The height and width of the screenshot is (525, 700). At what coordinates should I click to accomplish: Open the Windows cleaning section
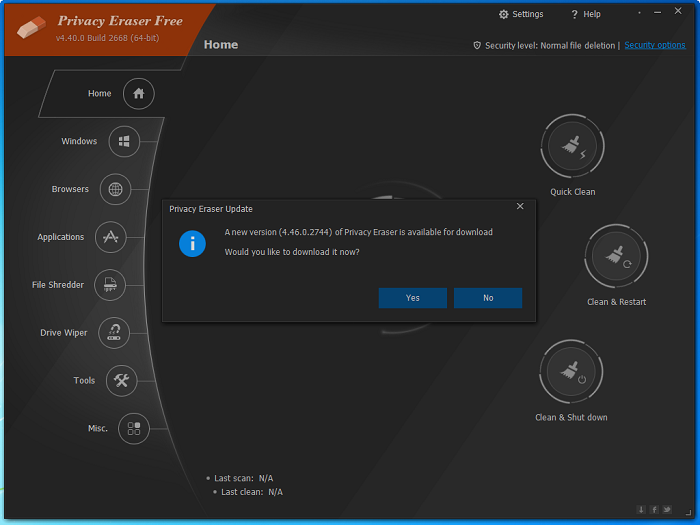124,142
